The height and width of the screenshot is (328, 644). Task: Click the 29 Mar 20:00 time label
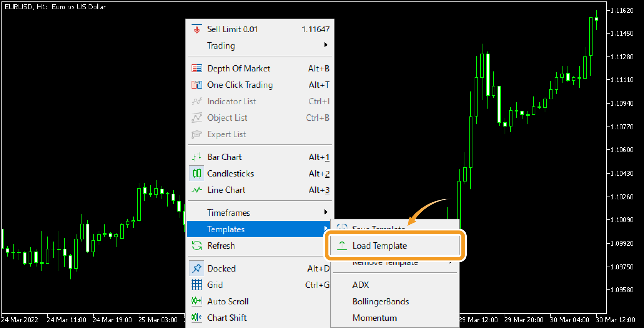[524, 320]
